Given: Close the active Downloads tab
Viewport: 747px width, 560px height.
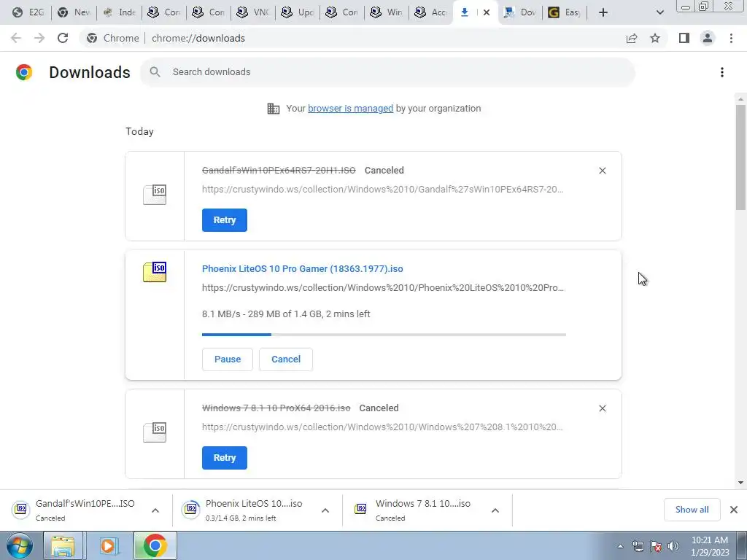Looking at the screenshot, I should click(487, 12).
